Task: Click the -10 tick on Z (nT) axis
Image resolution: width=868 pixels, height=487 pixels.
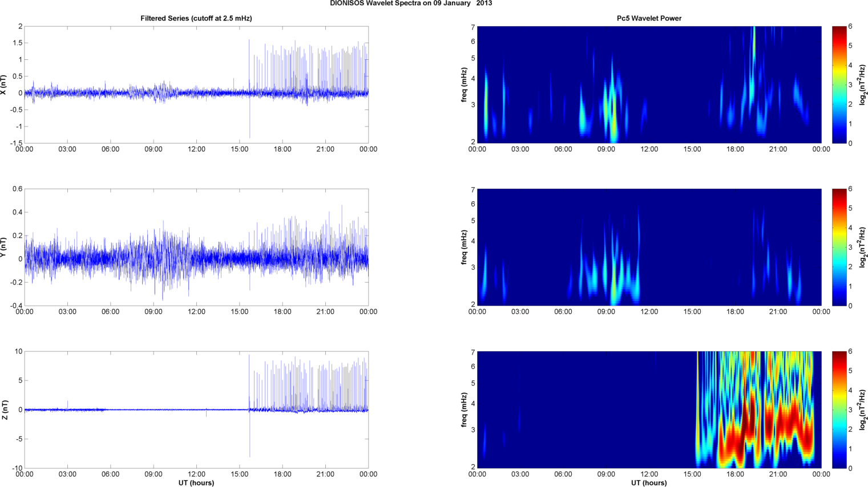Action: [x=16, y=468]
